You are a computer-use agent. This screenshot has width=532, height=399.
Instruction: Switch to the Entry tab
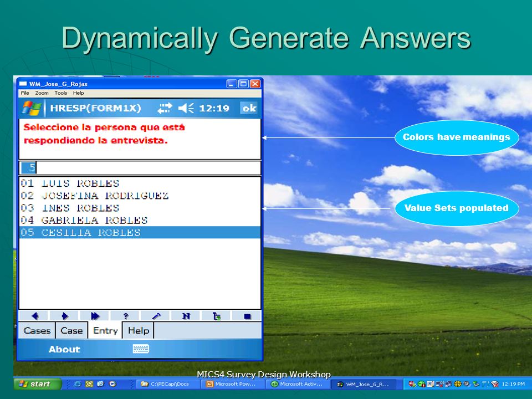pyautogui.click(x=105, y=330)
